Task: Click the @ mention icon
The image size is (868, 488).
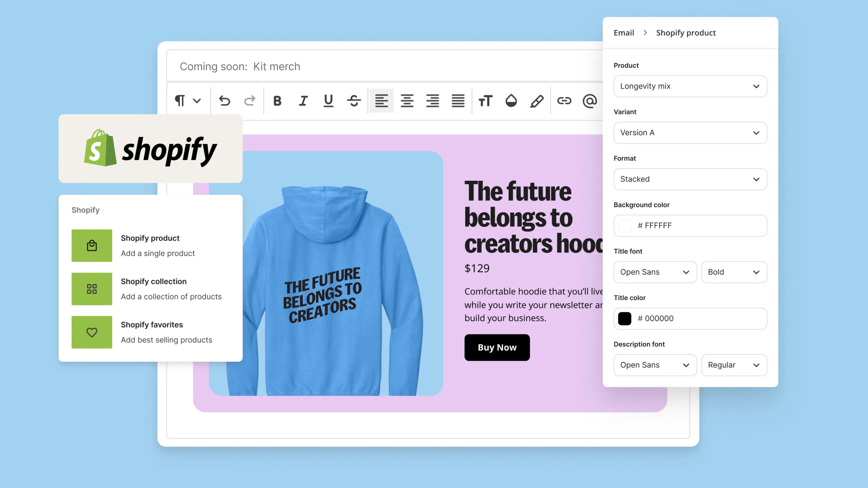Action: click(x=590, y=100)
